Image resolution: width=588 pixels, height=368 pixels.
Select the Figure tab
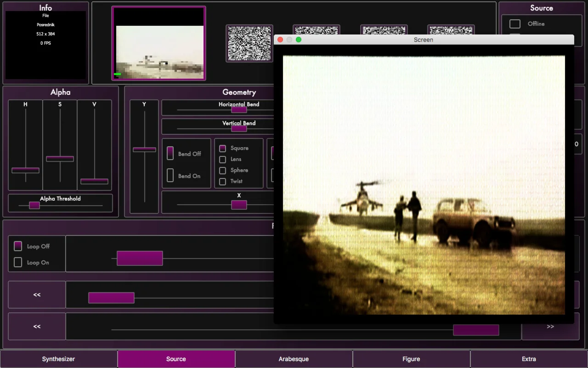(411, 359)
